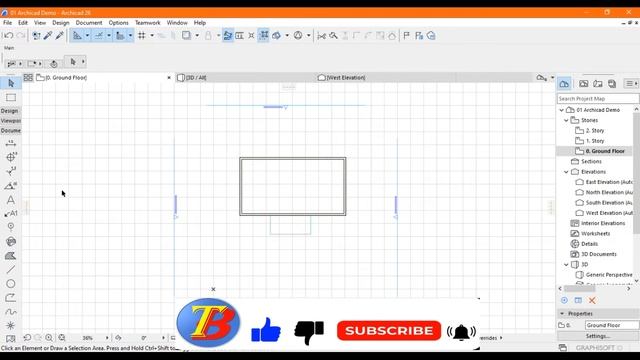Select the Spline tool
This screenshot has height=360, width=640.
coord(11,311)
